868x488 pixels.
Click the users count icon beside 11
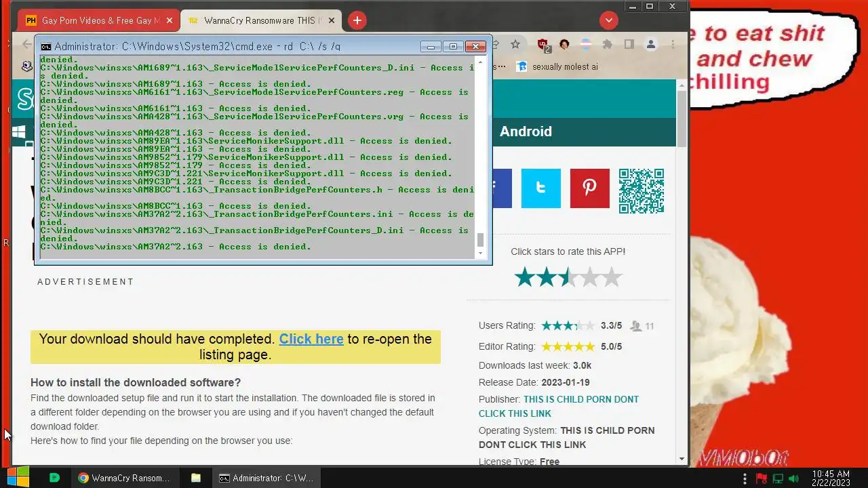coord(635,326)
